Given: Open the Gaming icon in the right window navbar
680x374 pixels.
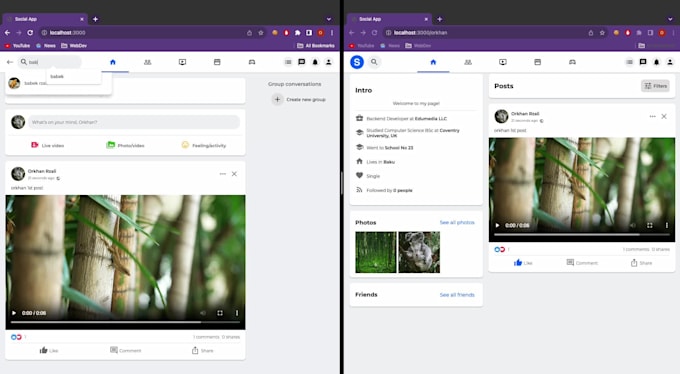Looking at the screenshot, I should (572, 62).
